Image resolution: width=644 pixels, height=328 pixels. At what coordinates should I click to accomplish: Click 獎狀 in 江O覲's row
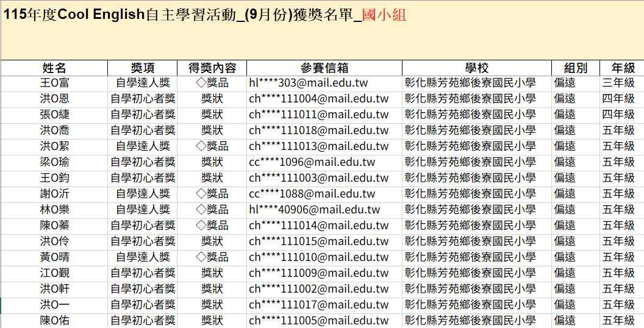[x=212, y=273]
